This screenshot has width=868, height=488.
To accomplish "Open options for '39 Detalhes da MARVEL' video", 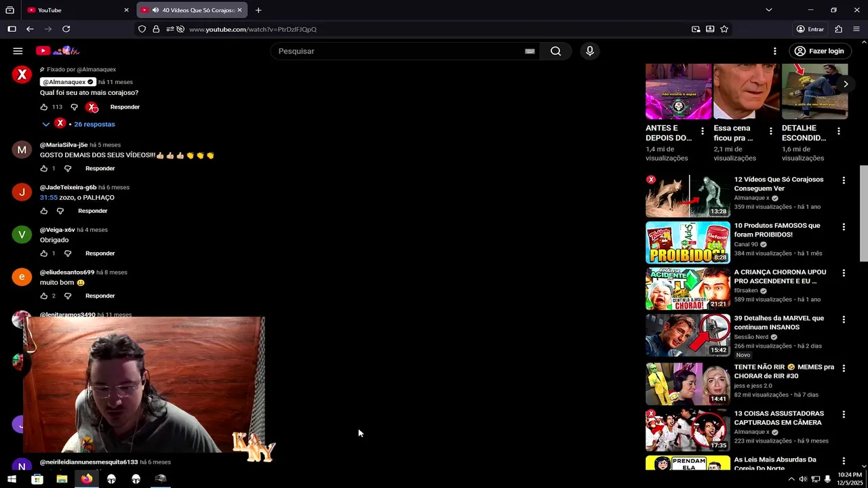I will point(844,319).
